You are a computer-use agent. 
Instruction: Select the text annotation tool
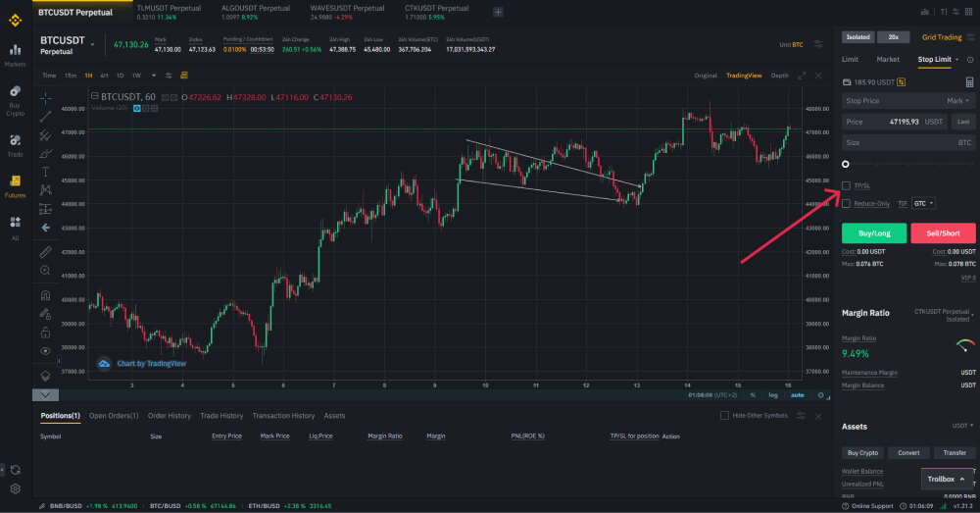pyautogui.click(x=46, y=172)
